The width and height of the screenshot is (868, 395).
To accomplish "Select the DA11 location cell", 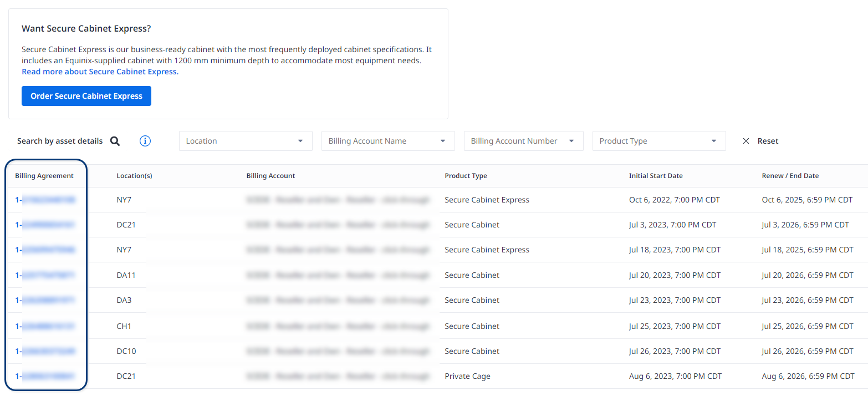I will click(x=126, y=275).
